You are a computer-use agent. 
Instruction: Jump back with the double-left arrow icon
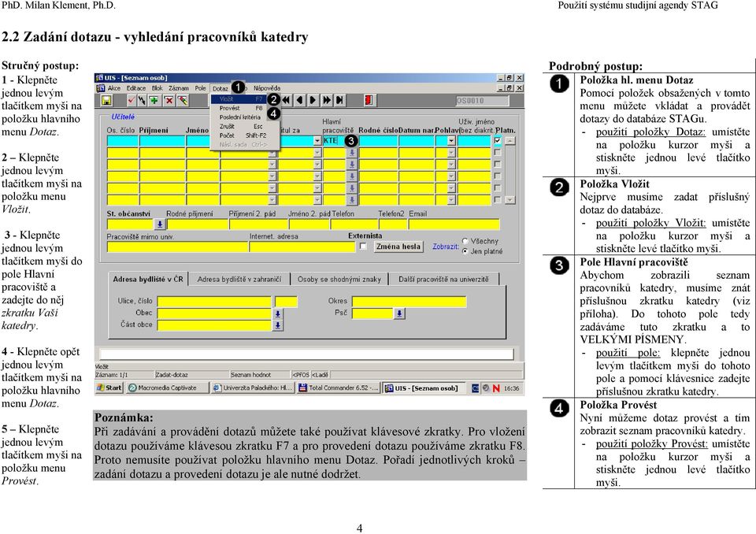(x=286, y=100)
